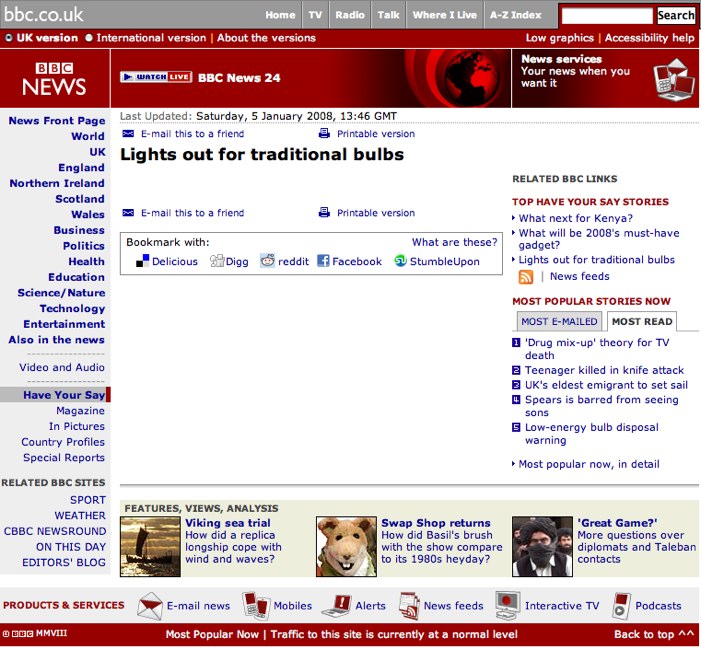Click the top E-mail this to a friend envelope icon

[128, 133]
